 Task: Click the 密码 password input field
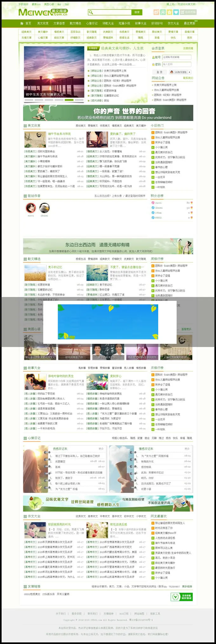tap(177, 64)
